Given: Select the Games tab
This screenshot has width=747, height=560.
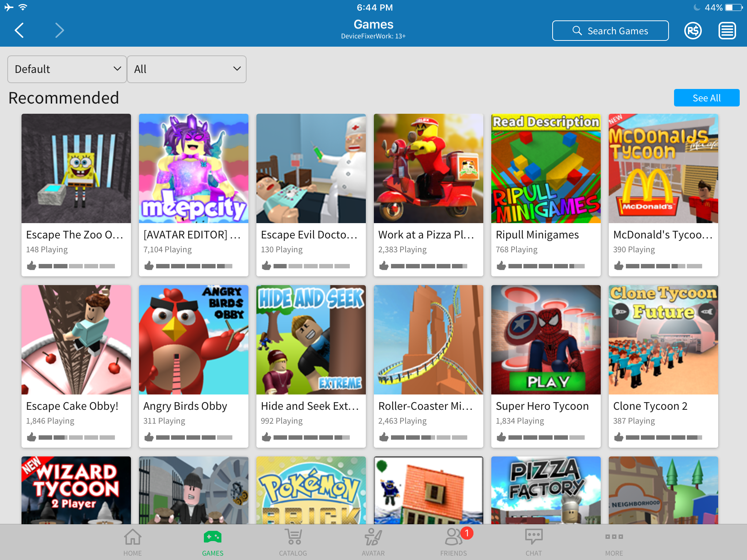Looking at the screenshot, I should (x=213, y=542).
